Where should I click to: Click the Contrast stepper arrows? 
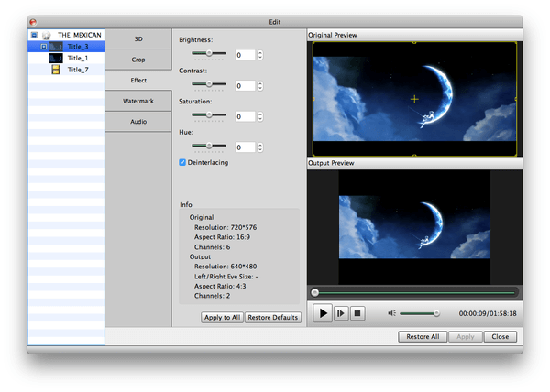coord(260,86)
